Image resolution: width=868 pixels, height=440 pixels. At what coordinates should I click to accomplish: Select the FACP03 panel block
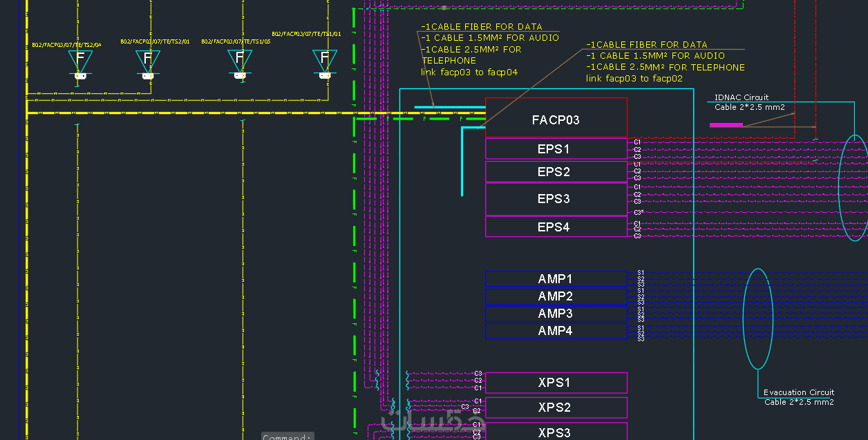[x=556, y=117]
